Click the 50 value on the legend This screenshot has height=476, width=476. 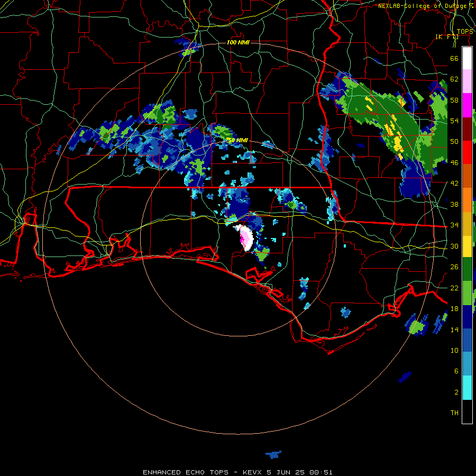(x=454, y=142)
